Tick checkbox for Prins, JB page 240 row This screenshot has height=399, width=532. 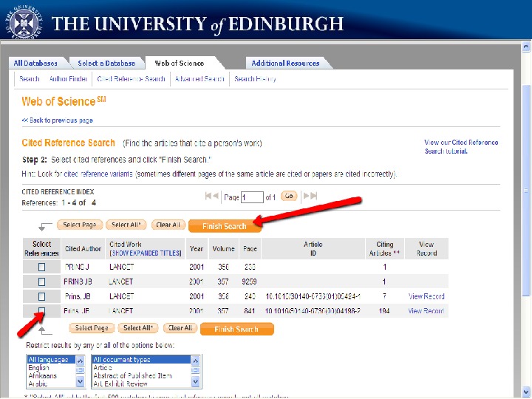41,296
